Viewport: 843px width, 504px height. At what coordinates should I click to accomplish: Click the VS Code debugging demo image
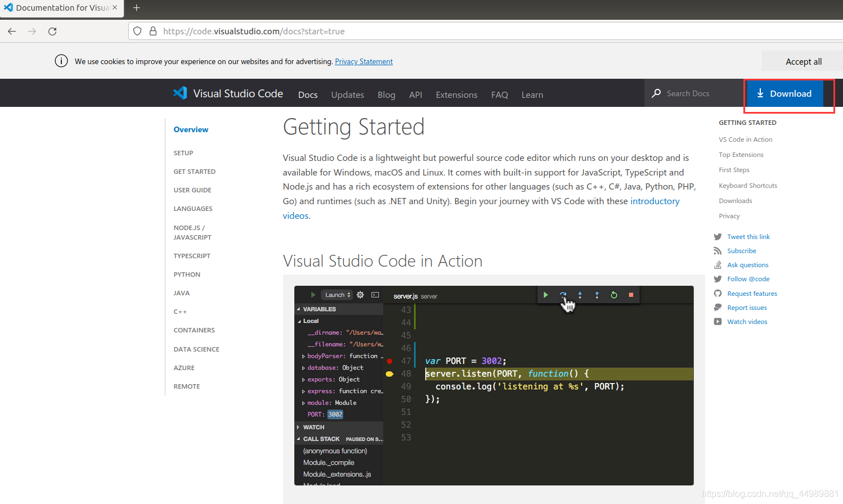(x=494, y=385)
